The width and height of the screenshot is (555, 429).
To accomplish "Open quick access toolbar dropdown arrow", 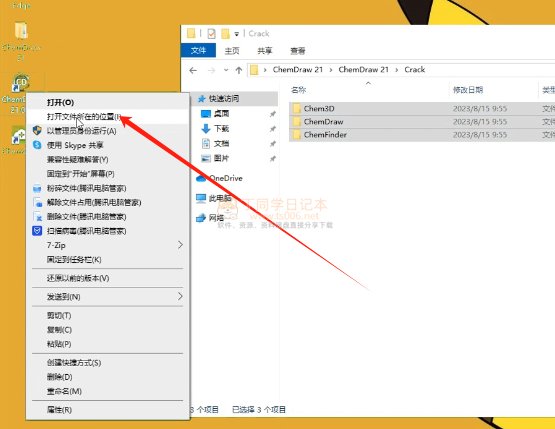I will tap(236, 34).
